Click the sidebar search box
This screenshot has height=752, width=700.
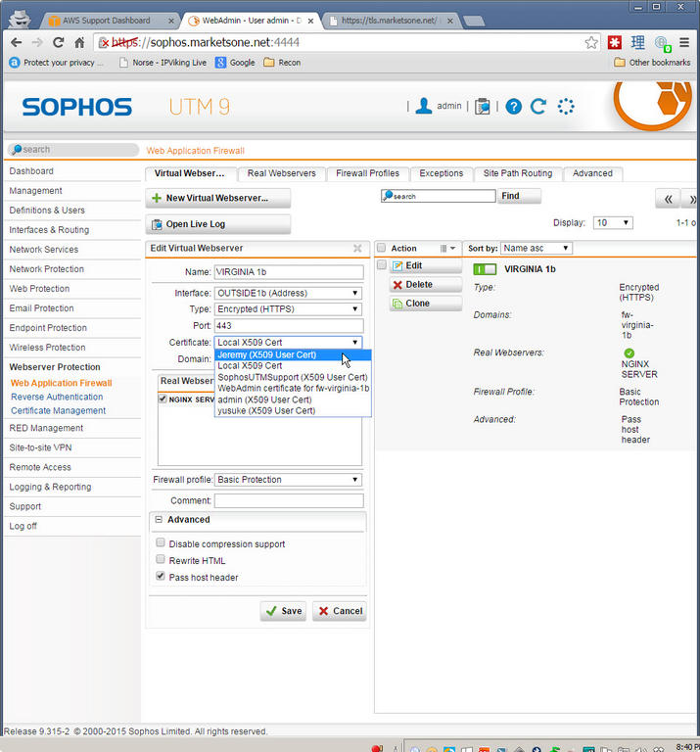[73, 150]
